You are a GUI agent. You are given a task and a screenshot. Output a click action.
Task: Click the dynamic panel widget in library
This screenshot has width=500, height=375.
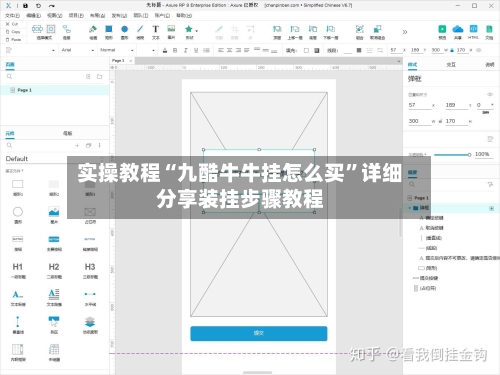point(90,325)
